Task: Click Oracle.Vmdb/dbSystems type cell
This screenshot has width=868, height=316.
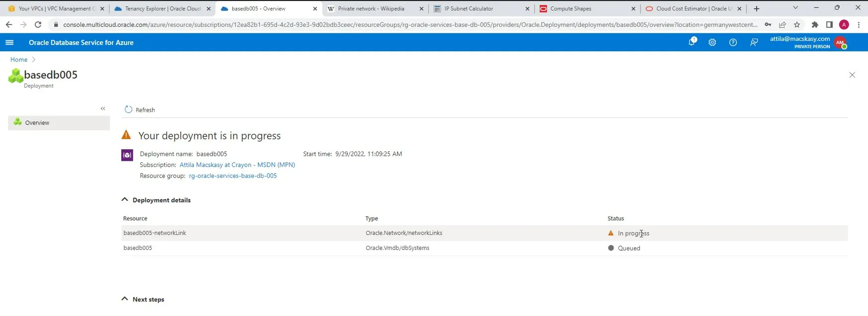Action: tap(397, 248)
